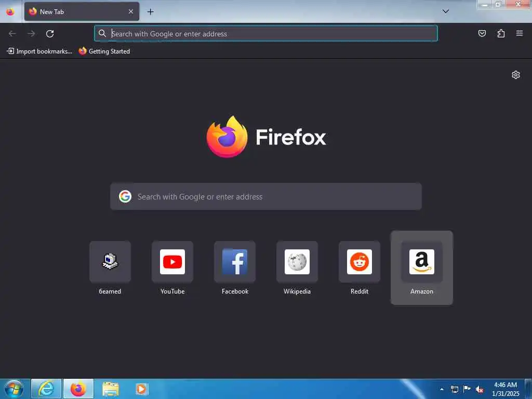Open the YouTube shortcut tile

coord(172,268)
